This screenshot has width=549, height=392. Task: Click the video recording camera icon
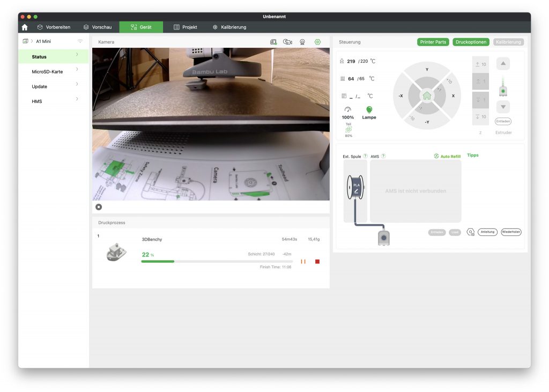click(x=287, y=42)
